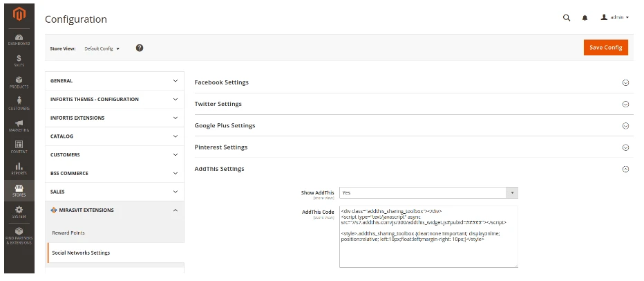This screenshot has width=644, height=281.
Task: Click the store view help icon
Action: 140,48
